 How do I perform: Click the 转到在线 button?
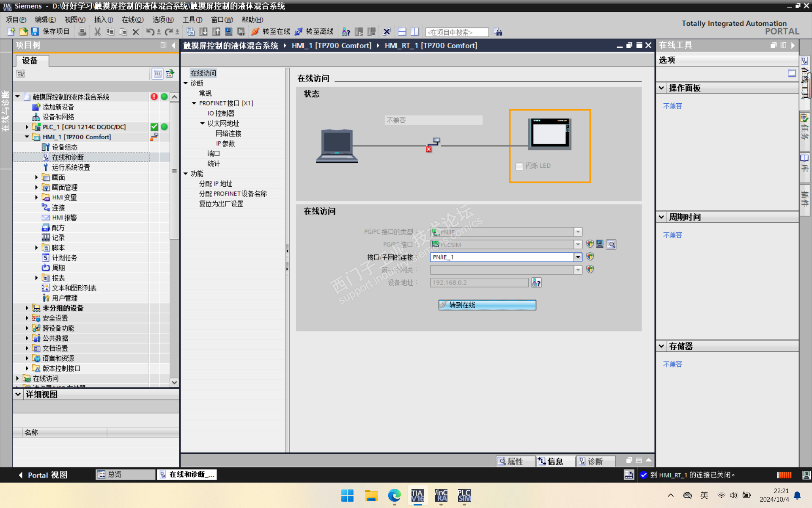coord(487,305)
